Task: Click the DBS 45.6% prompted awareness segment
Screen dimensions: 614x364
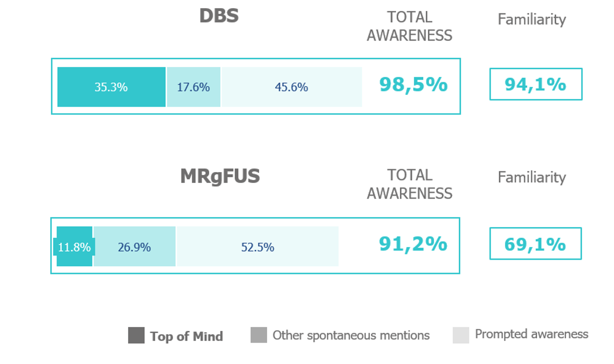Action: tap(291, 87)
